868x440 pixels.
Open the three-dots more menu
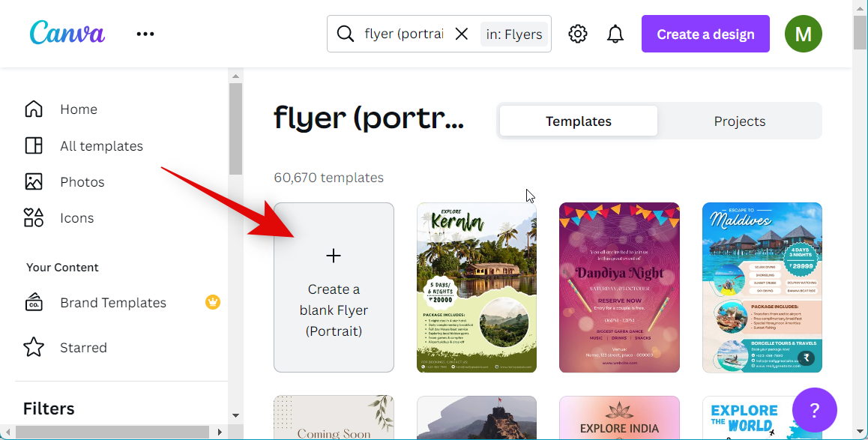point(145,34)
